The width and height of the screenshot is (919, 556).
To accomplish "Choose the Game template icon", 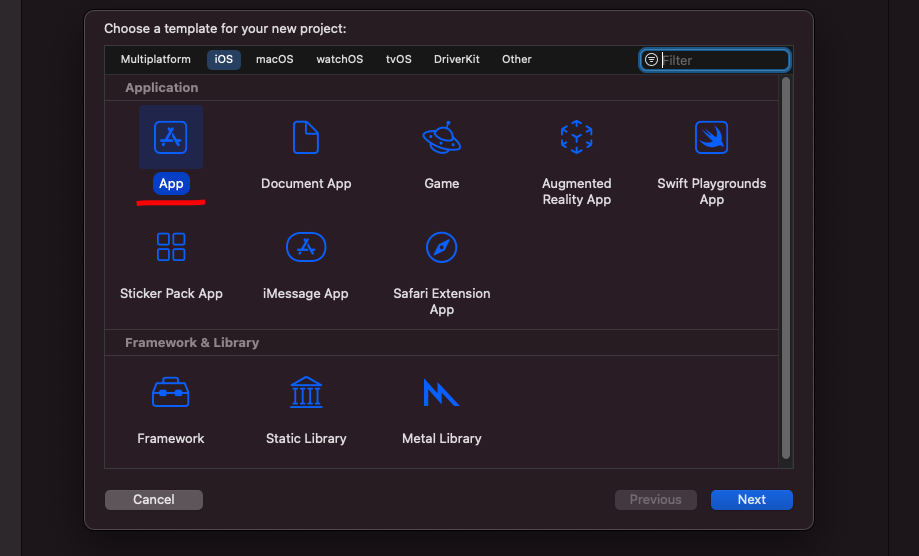I will point(441,137).
